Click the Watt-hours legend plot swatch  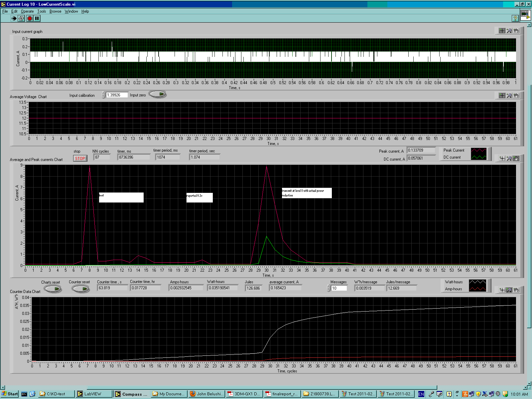point(477,282)
